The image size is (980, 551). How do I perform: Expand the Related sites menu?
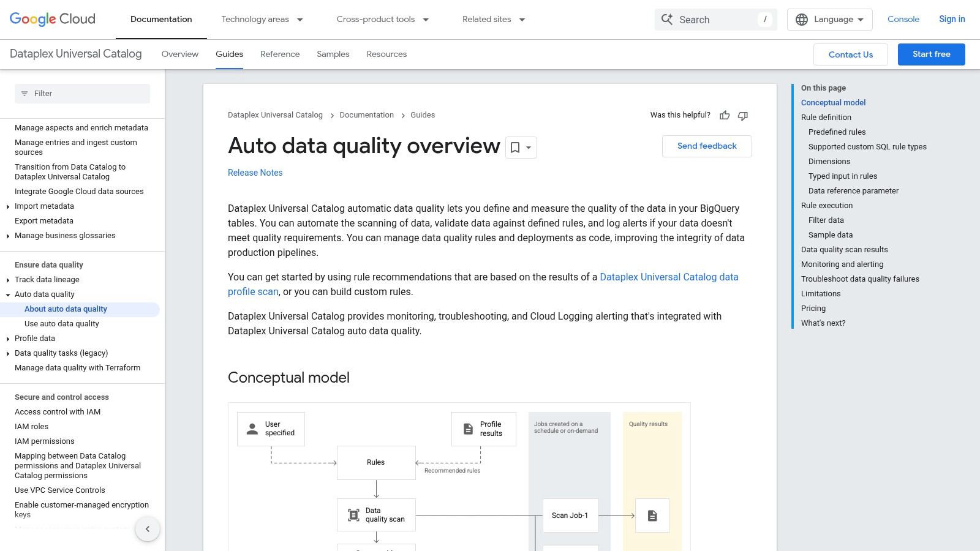coord(494,20)
